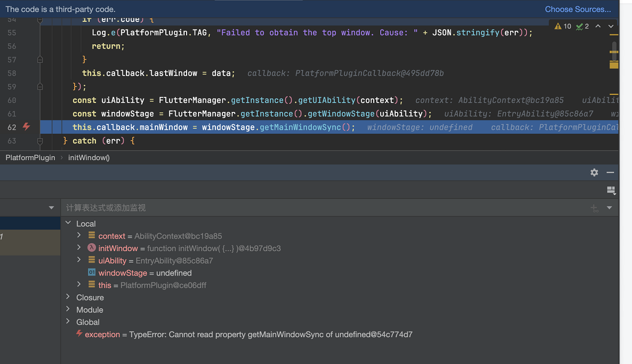Jump to previous highlighted error arrow

(598, 26)
